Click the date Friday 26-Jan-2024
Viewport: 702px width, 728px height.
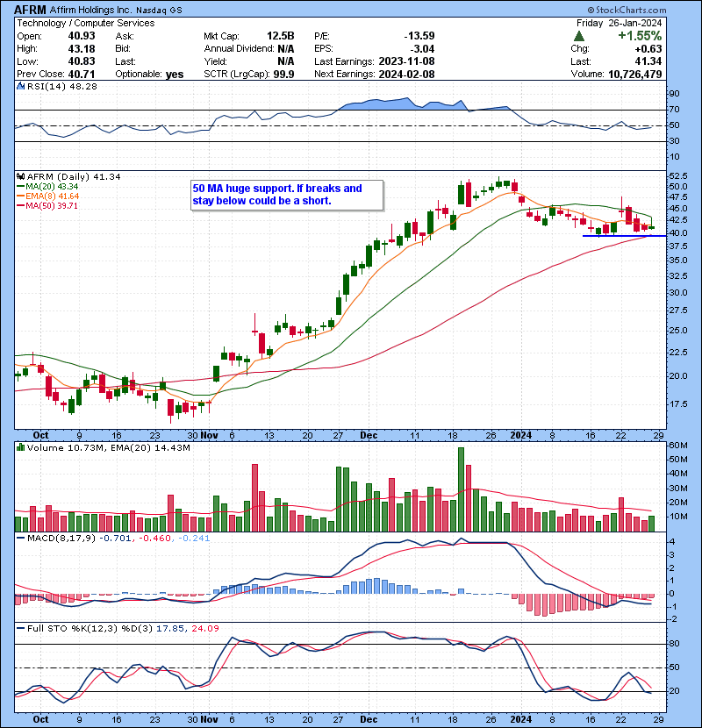point(620,23)
